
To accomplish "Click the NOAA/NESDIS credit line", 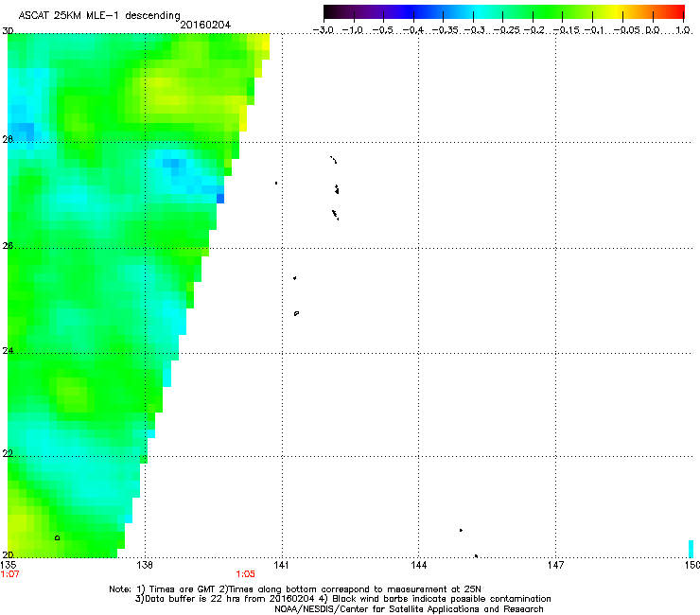I will pos(409,608).
